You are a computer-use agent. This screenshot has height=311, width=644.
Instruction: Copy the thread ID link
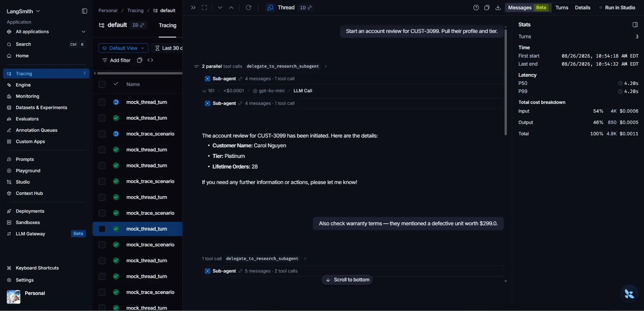pyautogui.click(x=306, y=8)
